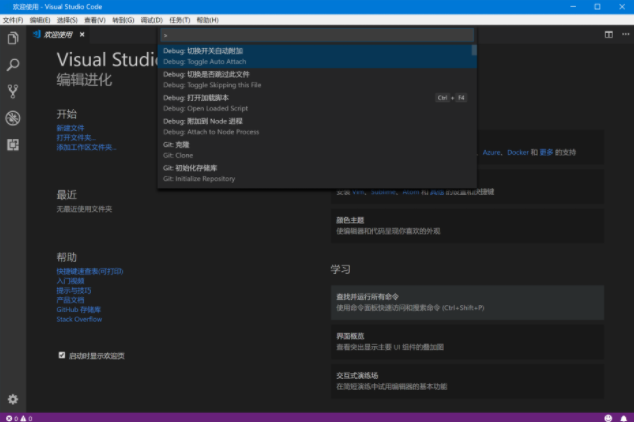Screen dimensions: 634x422
Task: Click the Docker link
Action: coord(518,152)
